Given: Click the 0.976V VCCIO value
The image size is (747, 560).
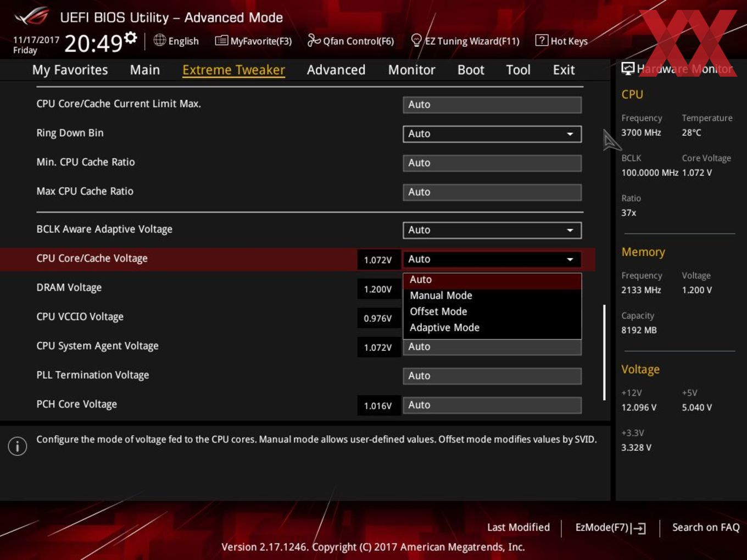Looking at the screenshot, I should click(x=378, y=318).
